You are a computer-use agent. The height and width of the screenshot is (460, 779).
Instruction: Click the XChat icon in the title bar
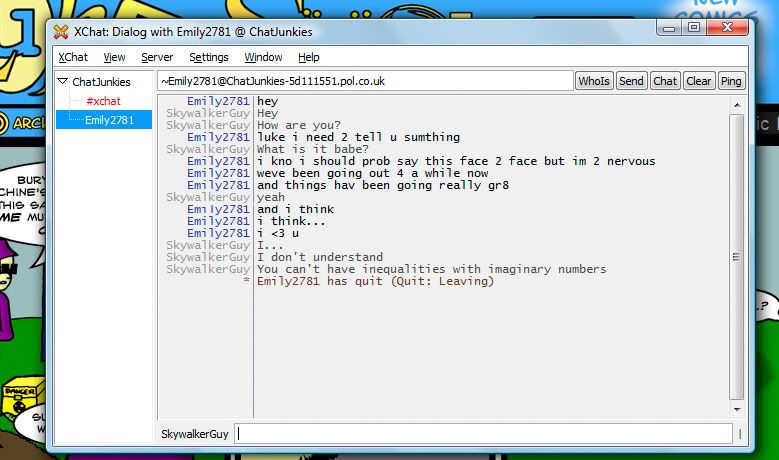click(62, 32)
